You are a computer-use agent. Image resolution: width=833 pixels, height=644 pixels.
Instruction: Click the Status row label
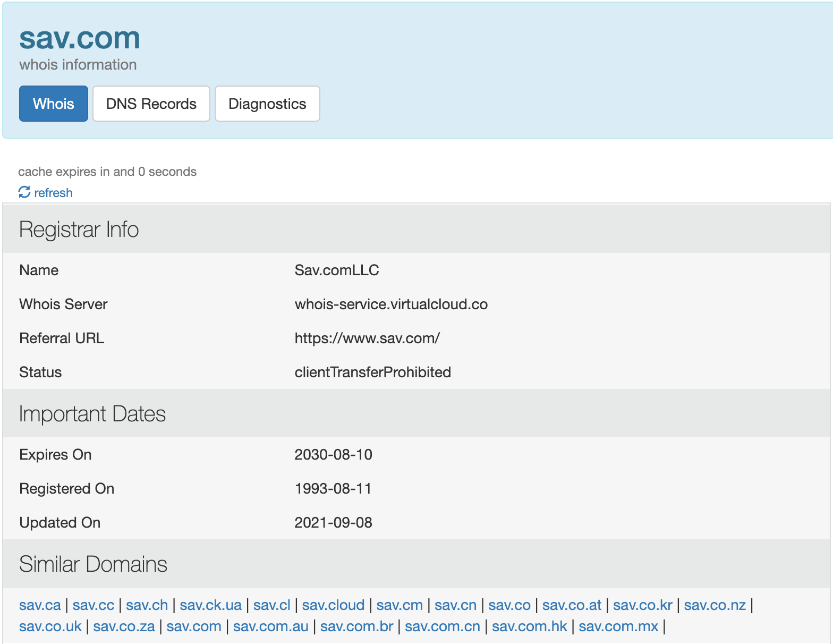tap(40, 372)
